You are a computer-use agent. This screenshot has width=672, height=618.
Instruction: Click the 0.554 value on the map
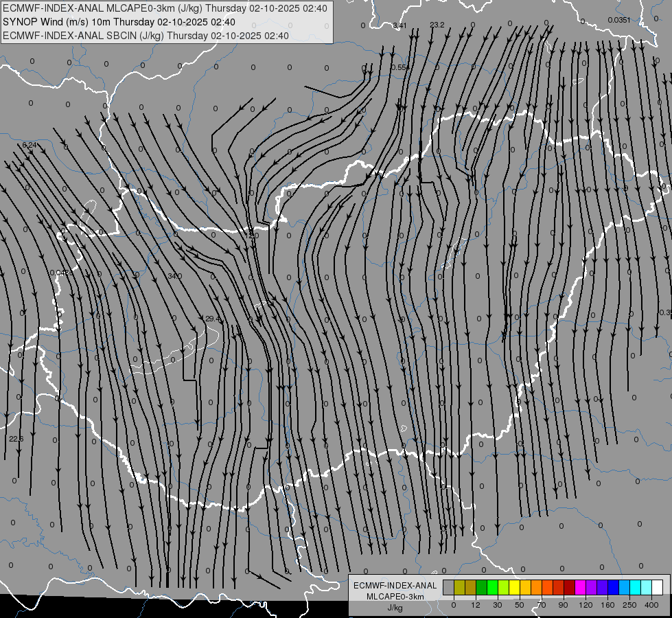pos(400,67)
